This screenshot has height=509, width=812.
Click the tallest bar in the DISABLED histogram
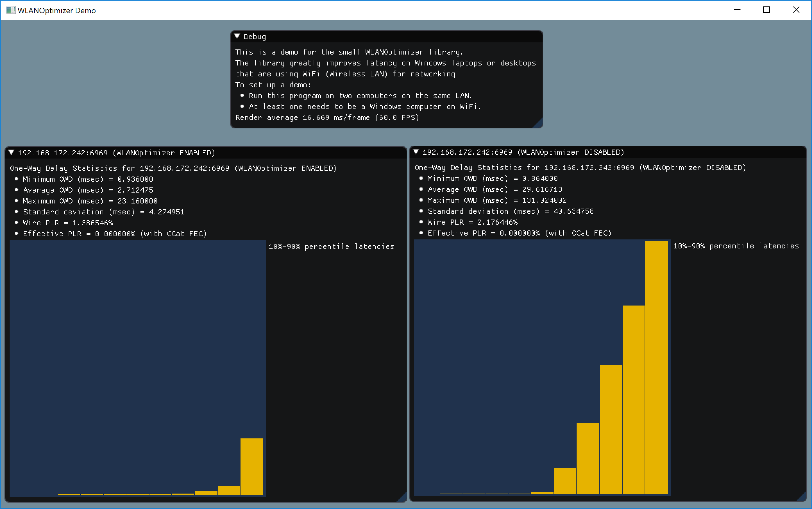pyautogui.click(x=656, y=367)
